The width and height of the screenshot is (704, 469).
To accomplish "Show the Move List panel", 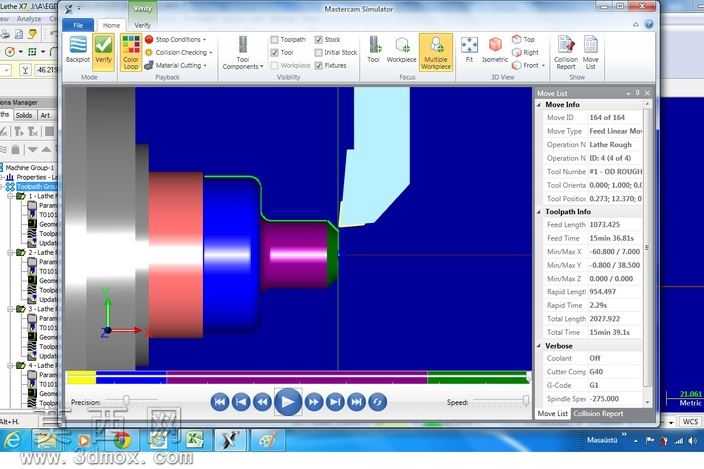I will [x=590, y=53].
